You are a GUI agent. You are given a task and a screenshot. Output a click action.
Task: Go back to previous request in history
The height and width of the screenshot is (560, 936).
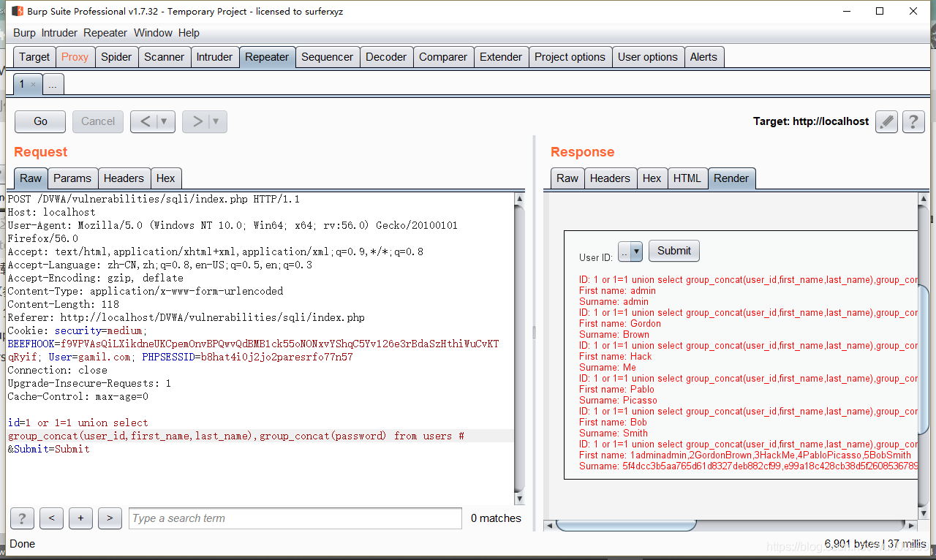click(x=145, y=121)
